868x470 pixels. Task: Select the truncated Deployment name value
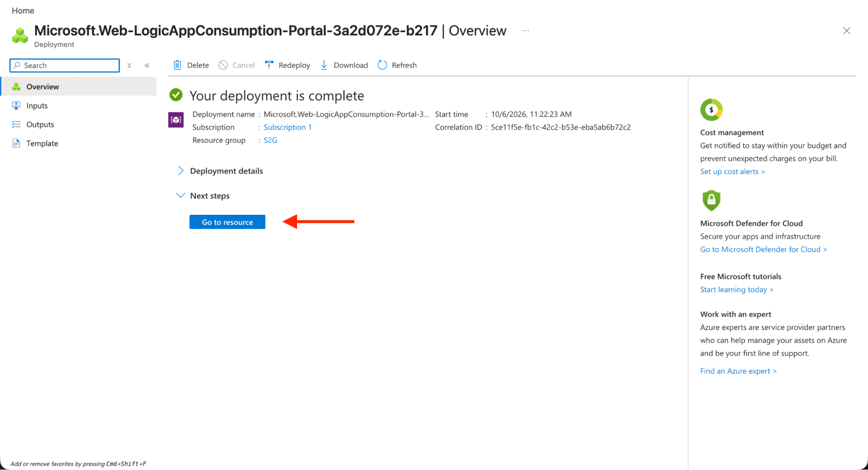point(346,114)
